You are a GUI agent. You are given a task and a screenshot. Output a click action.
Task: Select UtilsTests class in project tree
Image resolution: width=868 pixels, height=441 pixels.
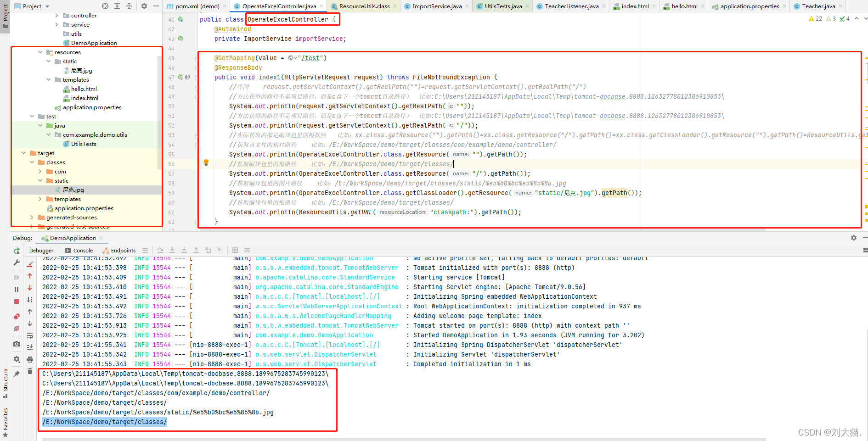point(84,144)
